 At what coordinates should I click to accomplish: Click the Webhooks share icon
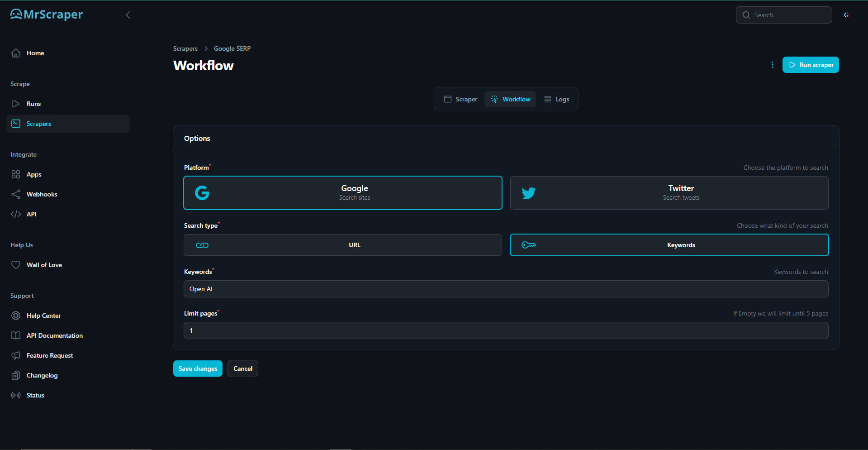click(16, 194)
